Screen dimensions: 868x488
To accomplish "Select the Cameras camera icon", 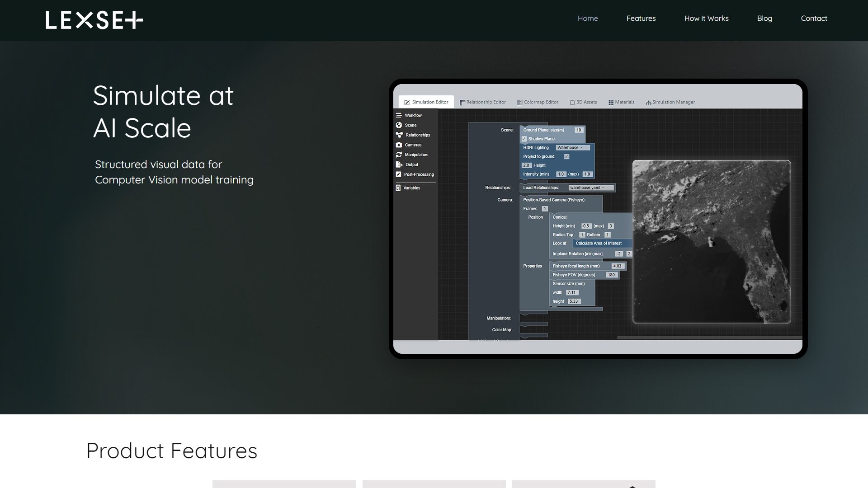I will [x=399, y=145].
